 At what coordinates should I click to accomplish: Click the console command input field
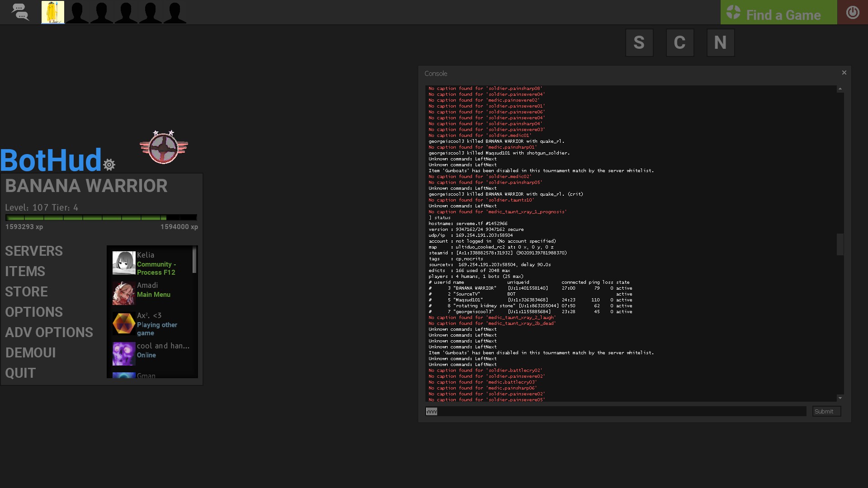point(616,412)
